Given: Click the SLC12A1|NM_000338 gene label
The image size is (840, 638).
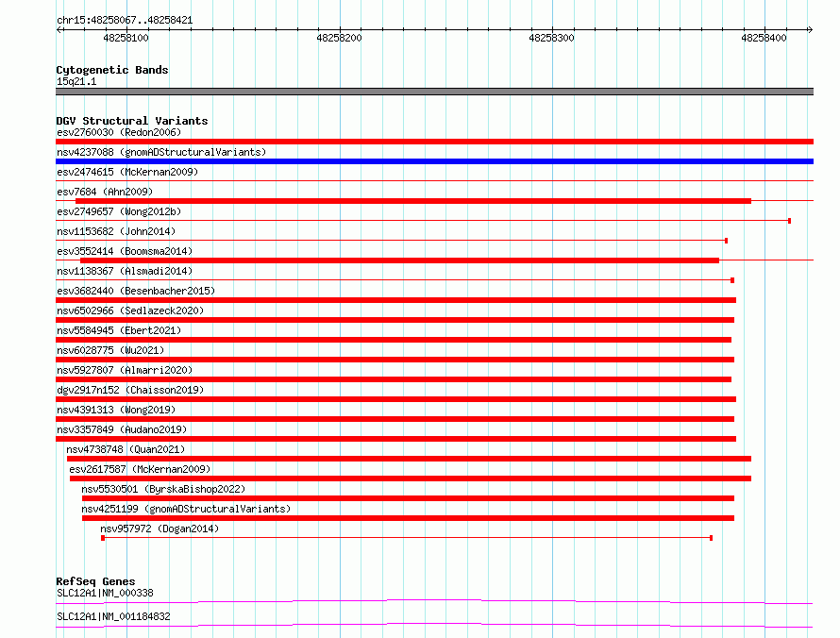Looking at the screenshot, I should click(x=105, y=593).
